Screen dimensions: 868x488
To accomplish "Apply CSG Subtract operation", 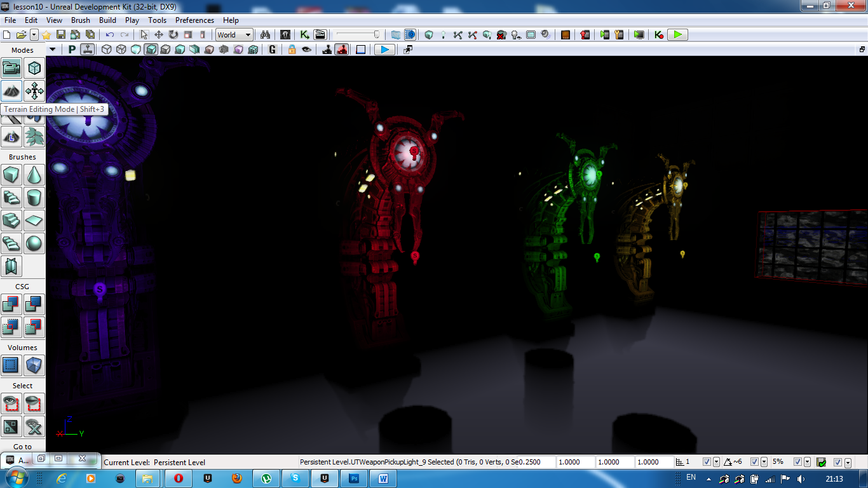I will [x=34, y=304].
